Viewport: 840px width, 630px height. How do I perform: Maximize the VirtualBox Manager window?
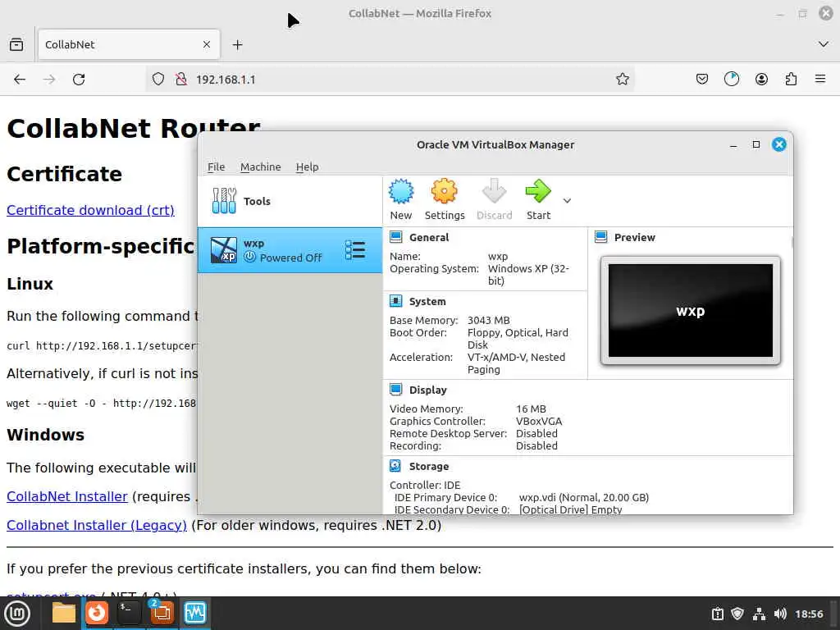756,144
